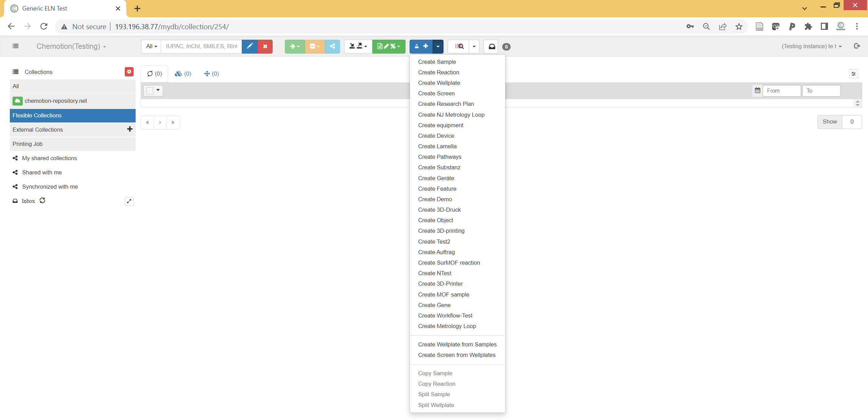Expand the selection dropdown arrow in the table header
This screenshot has height=420, width=868.
click(x=158, y=91)
